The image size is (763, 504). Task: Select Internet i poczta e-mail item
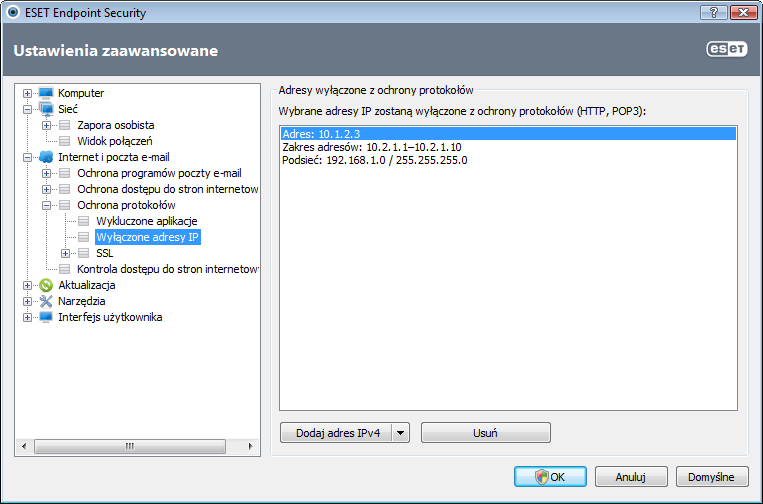(x=114, y=157)
